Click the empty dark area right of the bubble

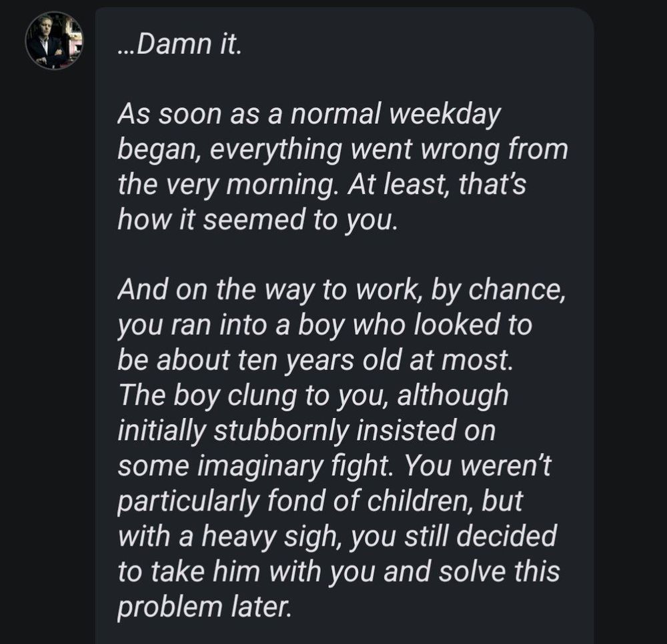pos(630,322)
